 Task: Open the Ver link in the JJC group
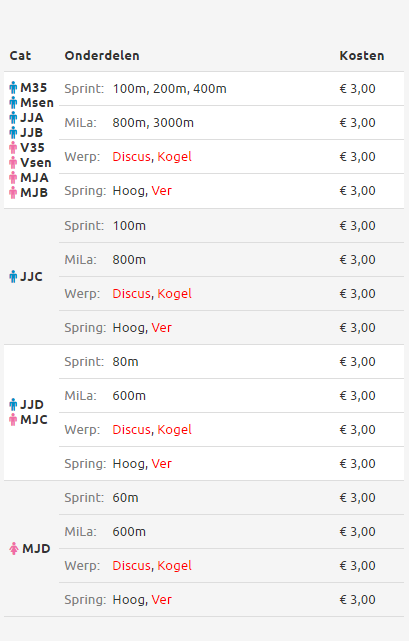[x=162, y=328]
